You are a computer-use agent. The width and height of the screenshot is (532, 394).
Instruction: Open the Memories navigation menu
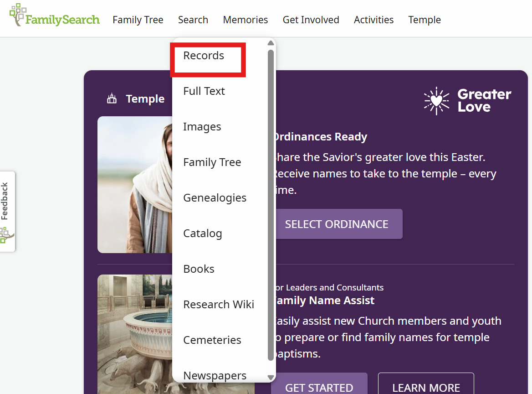tap(246, 20)
